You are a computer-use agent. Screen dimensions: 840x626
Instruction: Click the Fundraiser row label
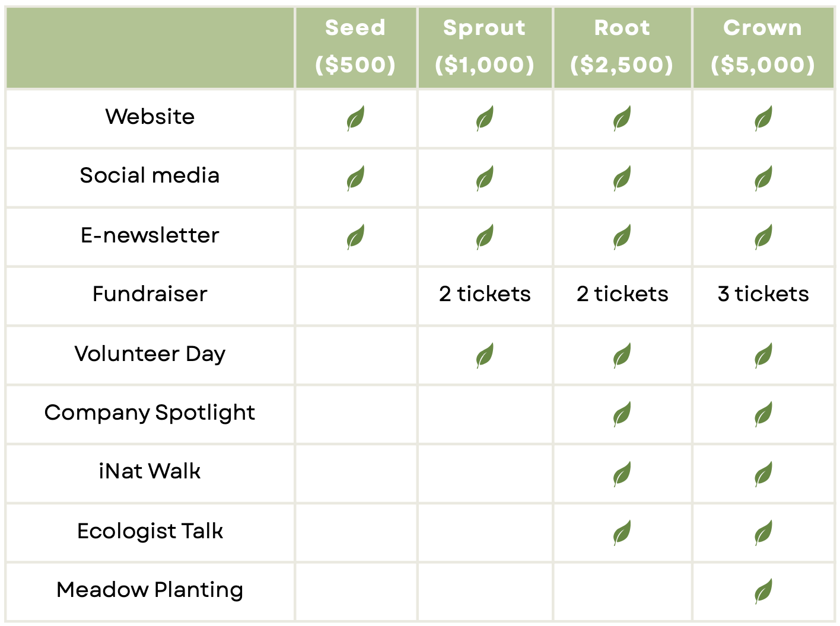tap(150, 294)
